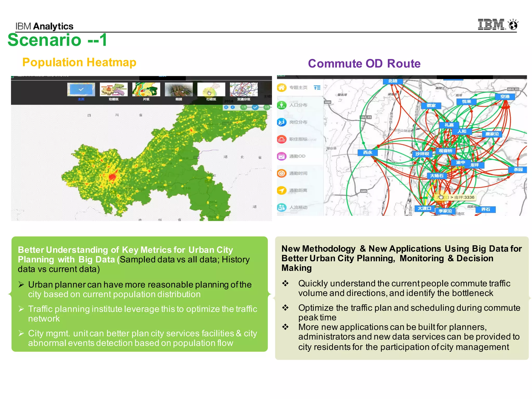Viewport: 532px width, 399px height.
Task: Select the 岗位分布 job distribution icon
Action: [282, 122]
